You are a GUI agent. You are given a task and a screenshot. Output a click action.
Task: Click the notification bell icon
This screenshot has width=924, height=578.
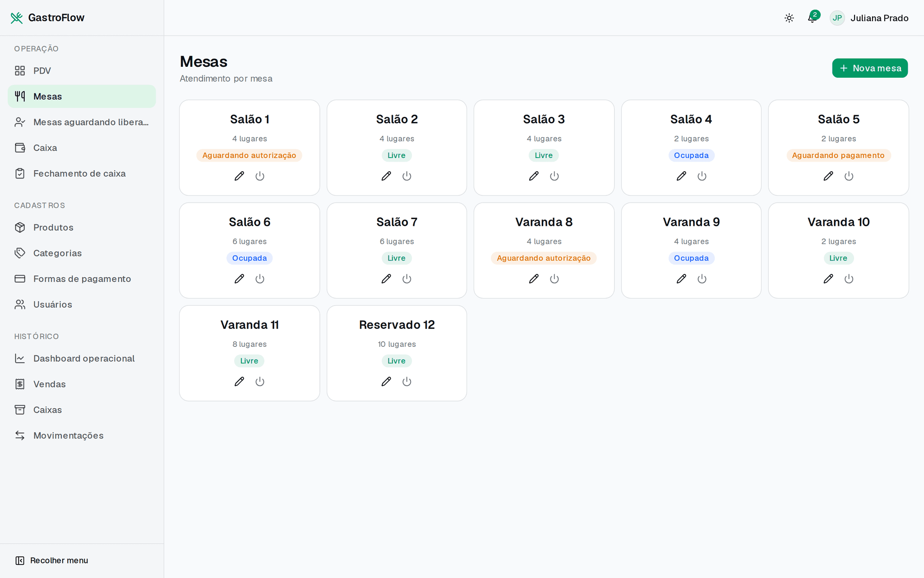click(812, 18)
